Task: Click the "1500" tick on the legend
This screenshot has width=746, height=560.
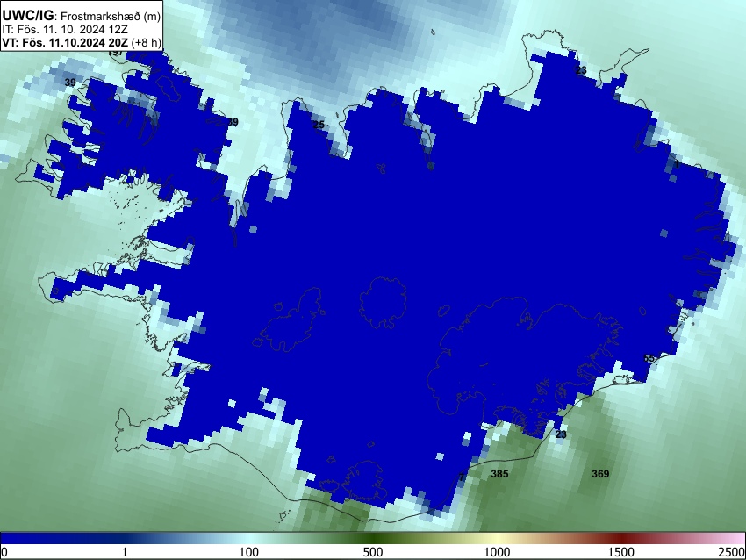Action: pos(621,552)
